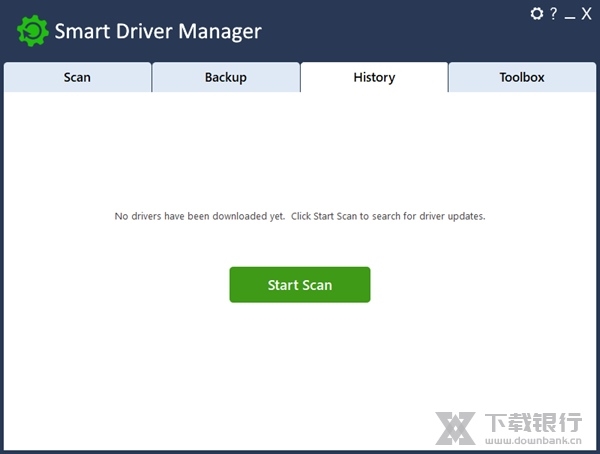The image size is (600, 454).
Task: Close the application with the X icon
Action: click(586, 14)
